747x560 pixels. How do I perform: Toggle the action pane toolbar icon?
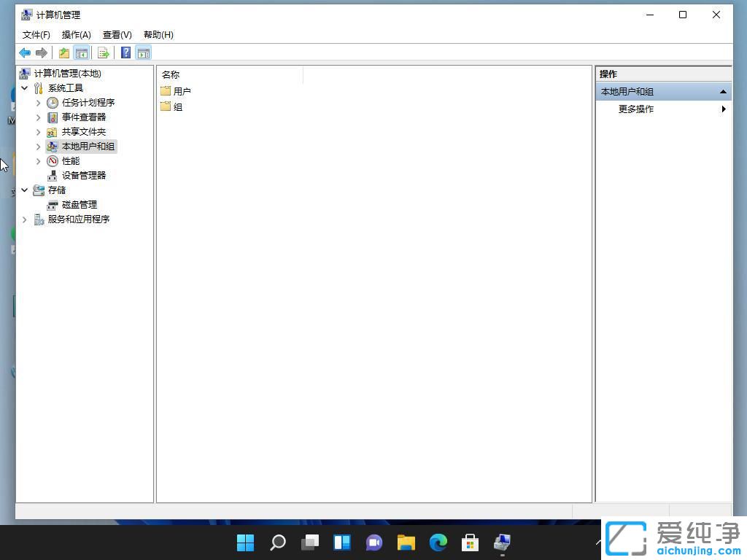(143, 52)
